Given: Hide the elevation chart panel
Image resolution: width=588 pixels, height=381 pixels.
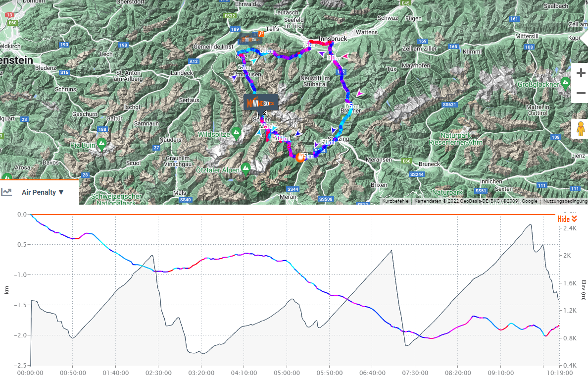Looking at the screenshot, I should point(567,219).
